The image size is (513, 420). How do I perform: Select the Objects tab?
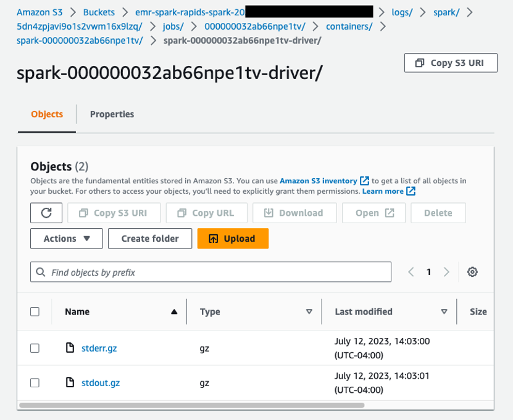pyautogui.click(x=46, y=114)
